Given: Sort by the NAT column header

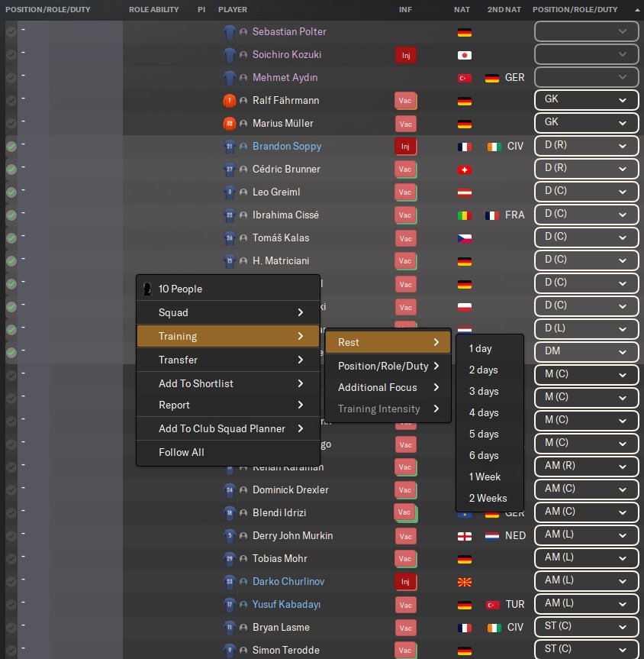Looking at the screenshot, I should tap(462, 10).
